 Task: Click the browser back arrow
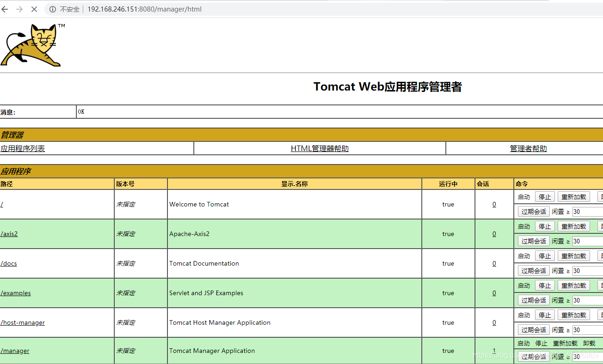click(5, 9)
